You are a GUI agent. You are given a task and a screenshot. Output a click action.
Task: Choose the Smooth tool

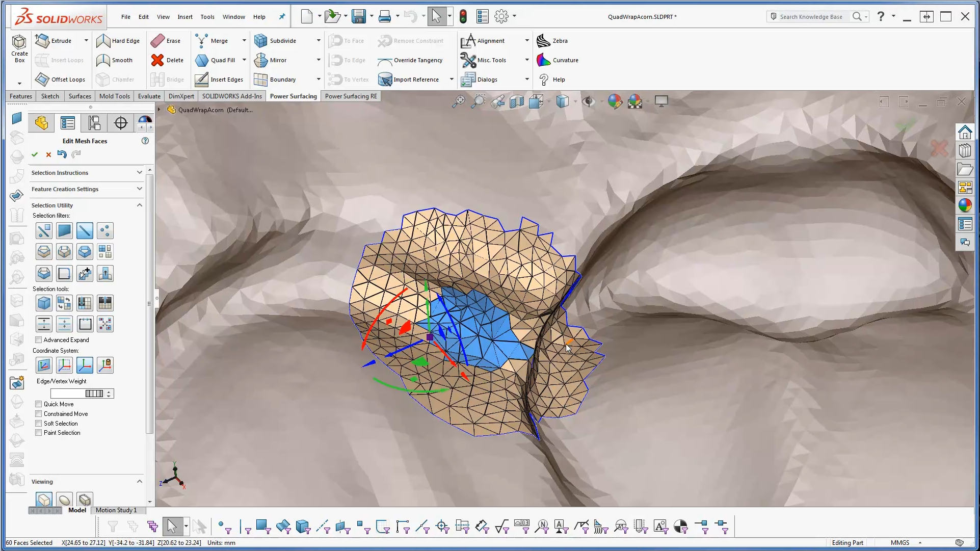tap(115, 60)
